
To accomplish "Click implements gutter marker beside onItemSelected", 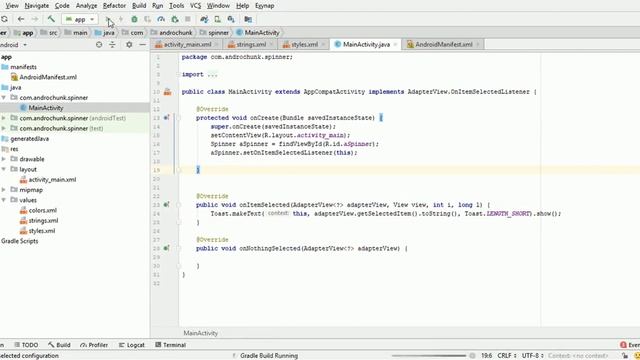I will [x=167, y=204].
